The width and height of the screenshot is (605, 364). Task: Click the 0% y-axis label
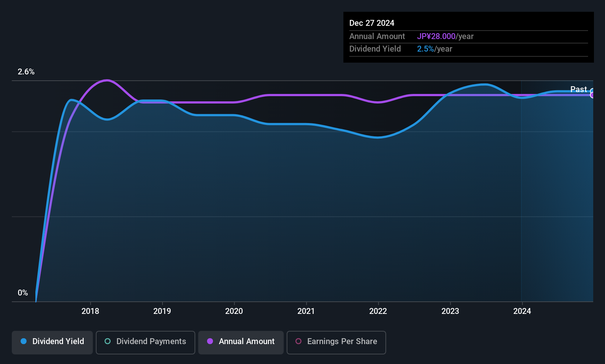click(x=23, y=293)
